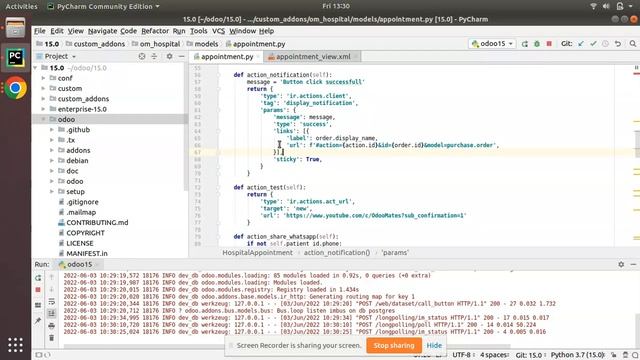Viewport: 640px width, 360px height.
Task: Click Stop sharing button
Action: pos(393,345)
